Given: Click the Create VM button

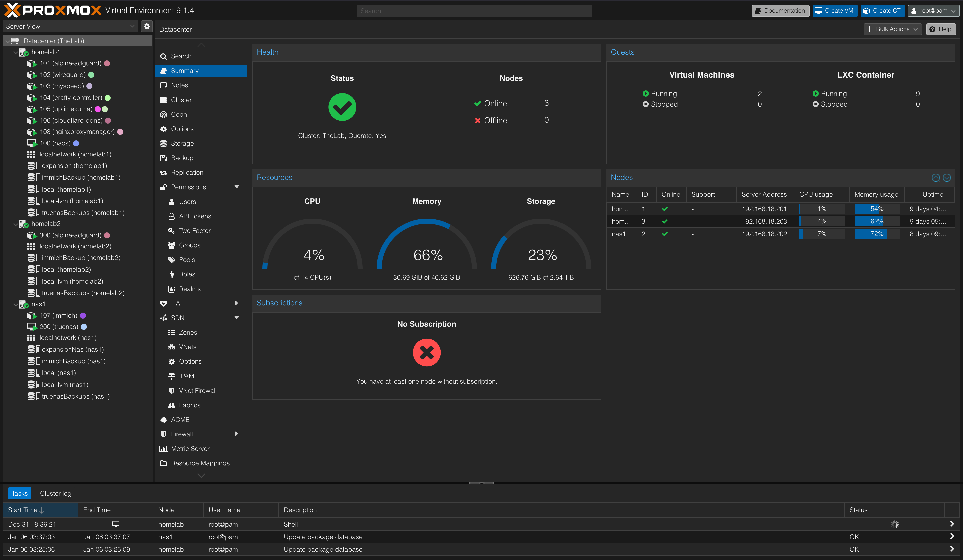Looking at the screenshot, I should tap(835, 11).
